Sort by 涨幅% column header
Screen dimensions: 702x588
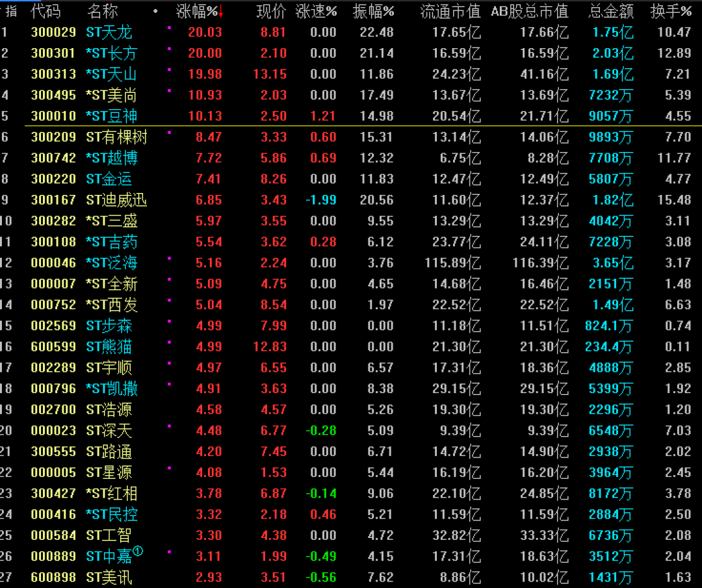[x=196, y=12]
